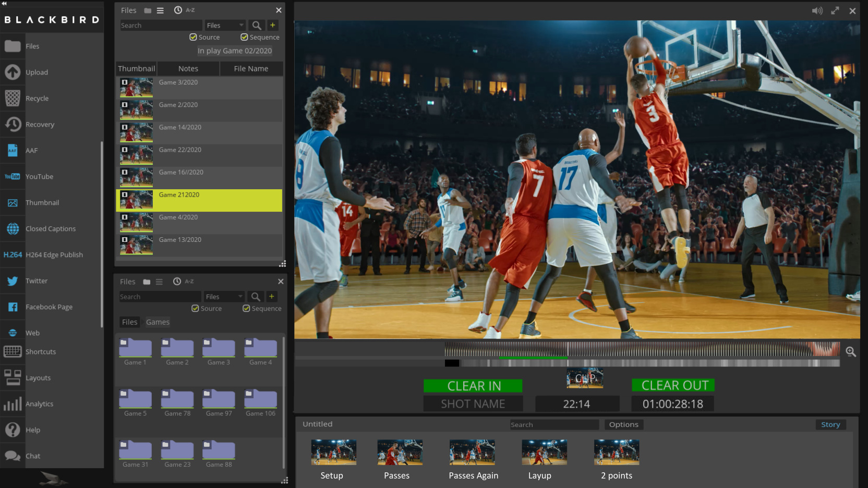868x488 pixels.
Task: Toggle the Source checkbox in top Files panel
Action: [193, 37]
